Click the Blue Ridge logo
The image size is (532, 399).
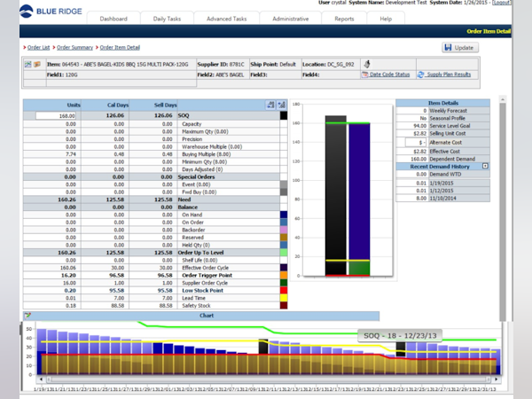click(x=51, y=12)
